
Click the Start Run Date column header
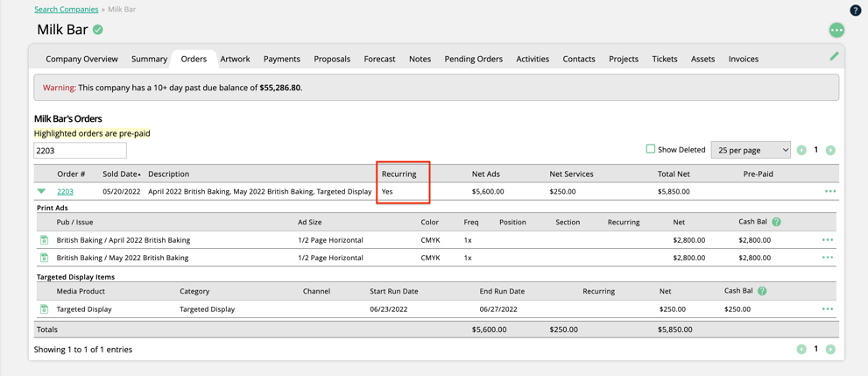[x=393, y=291]
